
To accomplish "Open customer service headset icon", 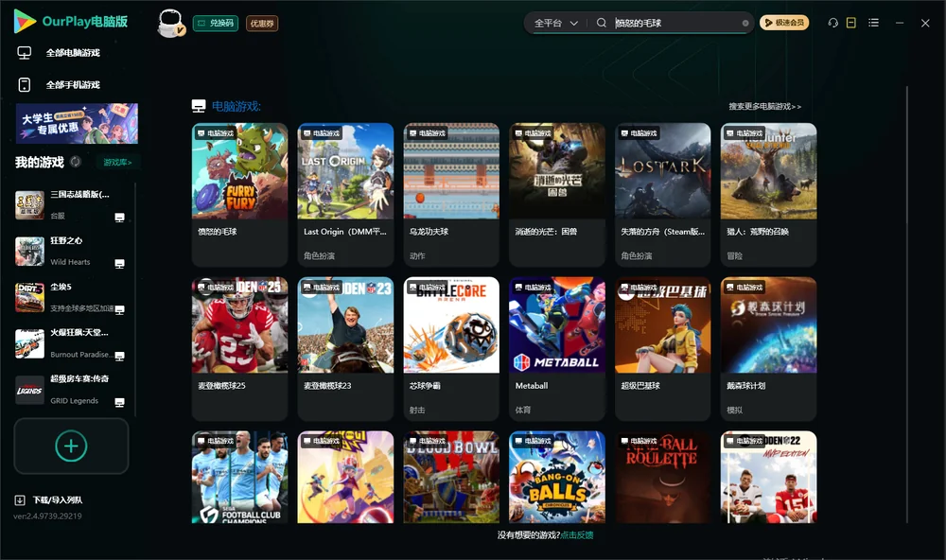I will point(833,23).
